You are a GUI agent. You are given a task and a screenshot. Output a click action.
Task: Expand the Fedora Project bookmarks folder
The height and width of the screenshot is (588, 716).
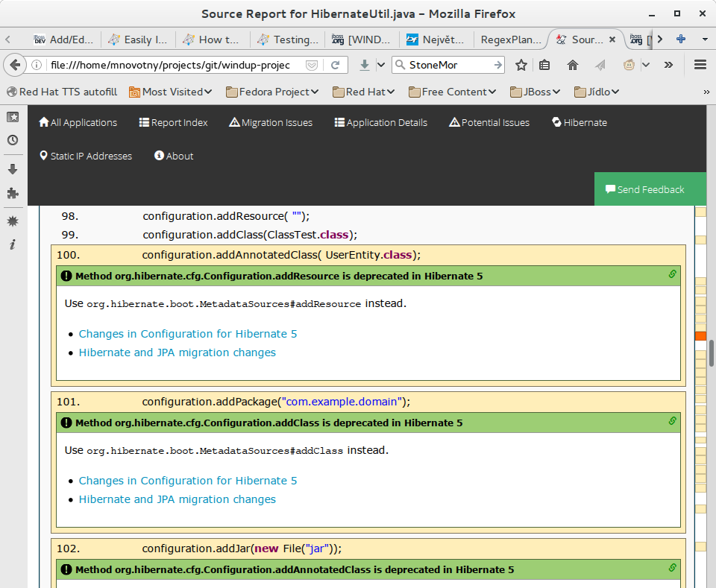click(271, 92)
